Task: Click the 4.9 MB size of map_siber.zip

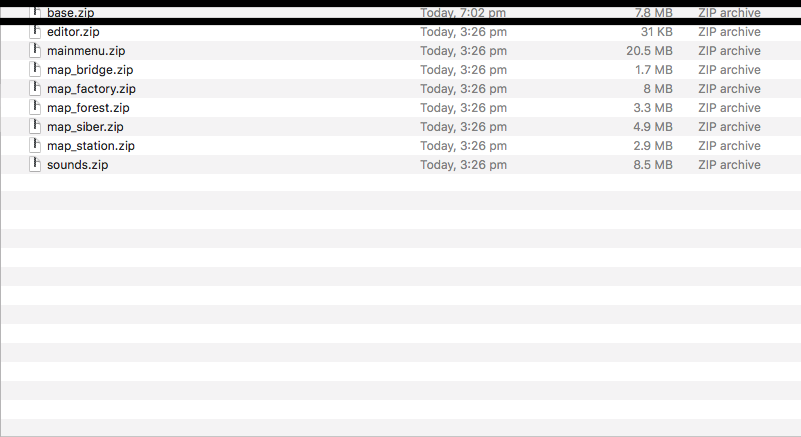Action: (653, 127)
